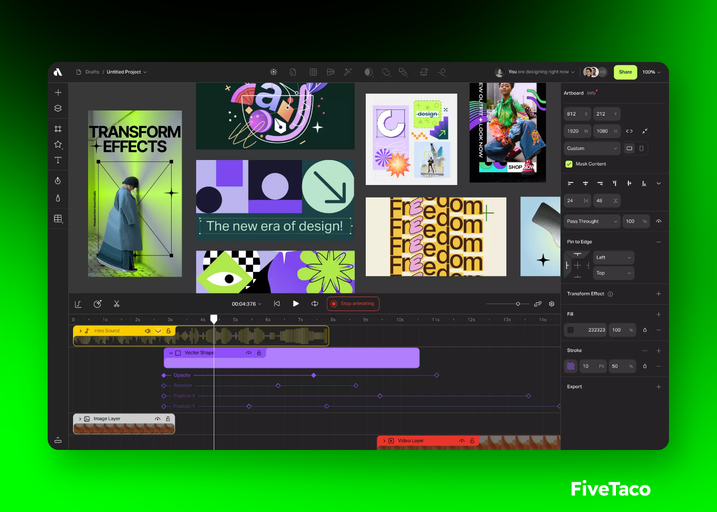
Task: Click the landscape orientation icon
Action: click(x=630, y=149)
